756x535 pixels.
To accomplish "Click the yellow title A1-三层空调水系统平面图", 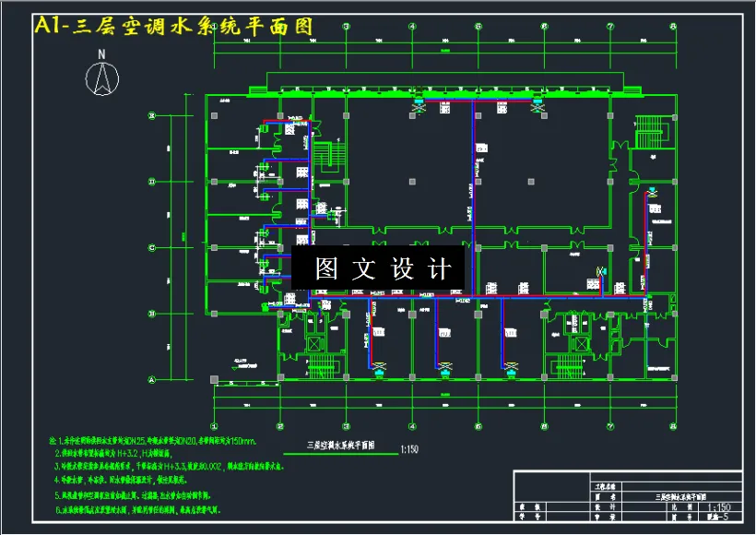I will 173,26.
